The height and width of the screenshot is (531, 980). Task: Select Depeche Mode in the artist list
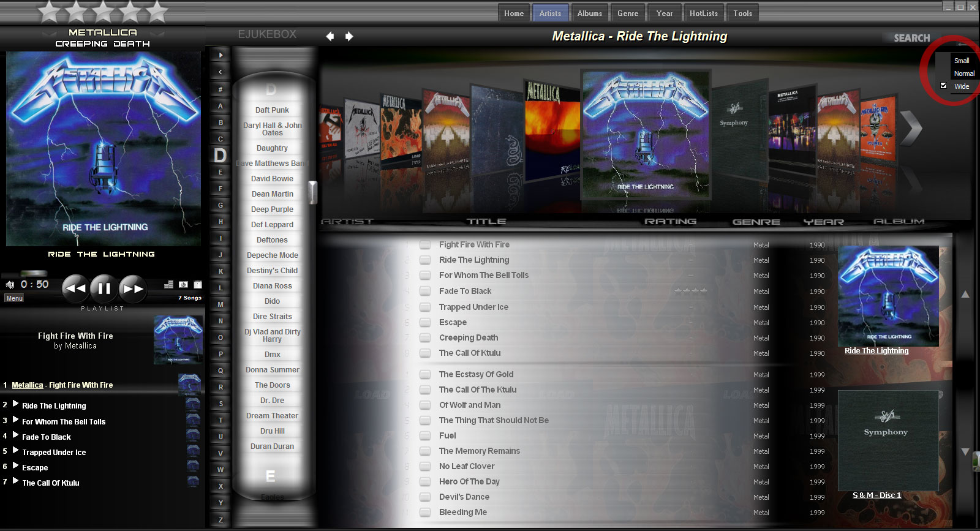click(272, 255)
